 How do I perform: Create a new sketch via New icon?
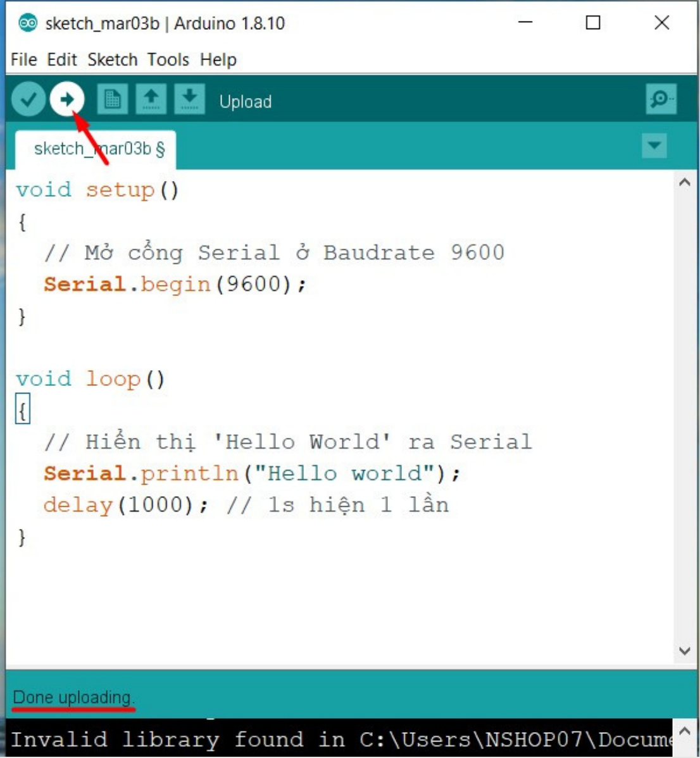[113, 99]
